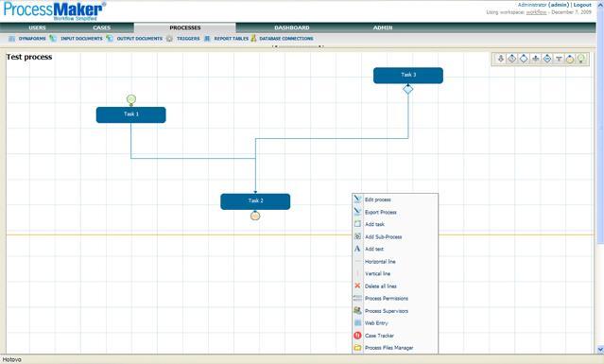Click the green start event above Task 1
Viewport: 604px width, 364px height.
click(131, 100)
